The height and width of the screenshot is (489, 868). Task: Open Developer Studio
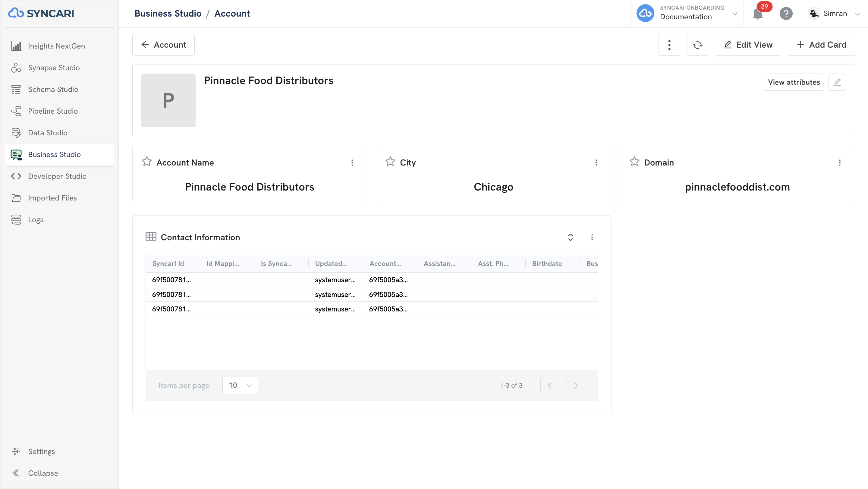point(59,176)
